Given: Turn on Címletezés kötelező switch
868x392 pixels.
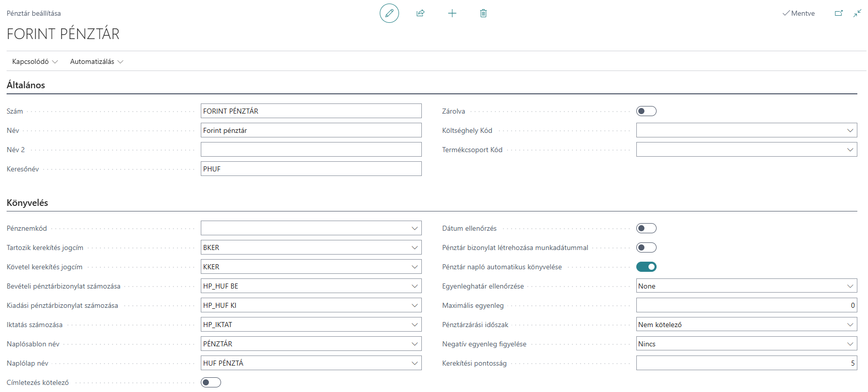Looking at the screenshot, I should [x=211, y=382].
